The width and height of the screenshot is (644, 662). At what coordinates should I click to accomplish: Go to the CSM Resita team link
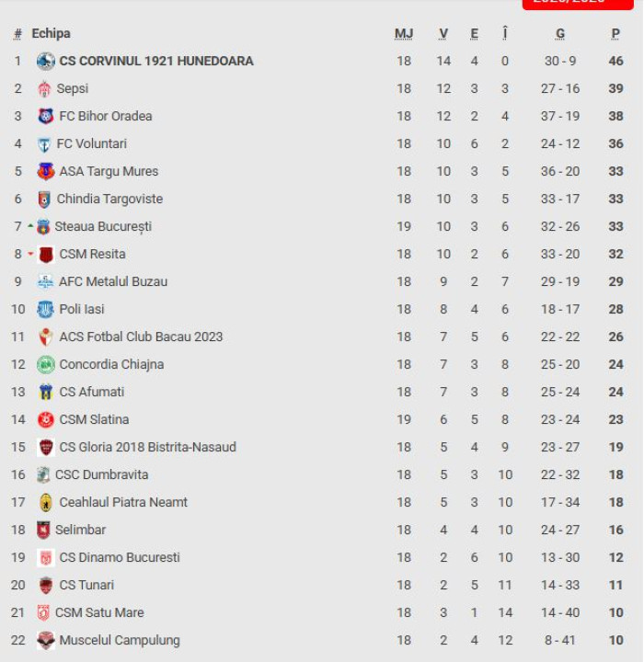coord(92,255)
